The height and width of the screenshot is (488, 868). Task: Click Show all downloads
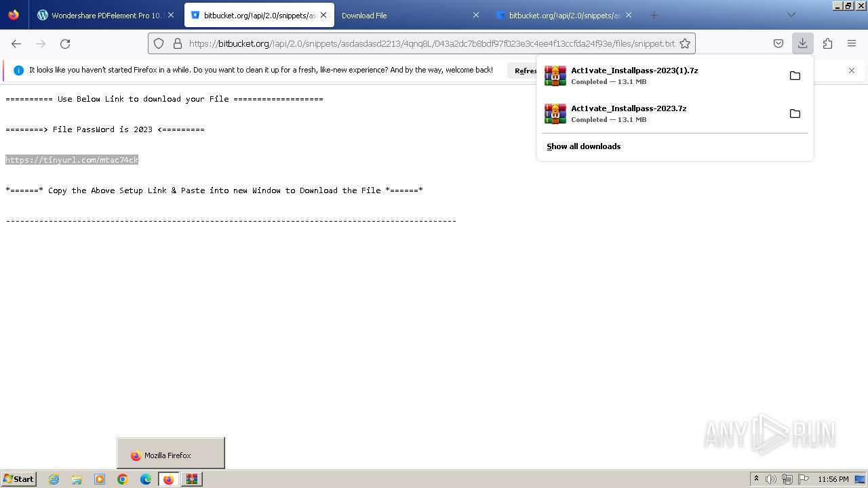tap(583, 146)
